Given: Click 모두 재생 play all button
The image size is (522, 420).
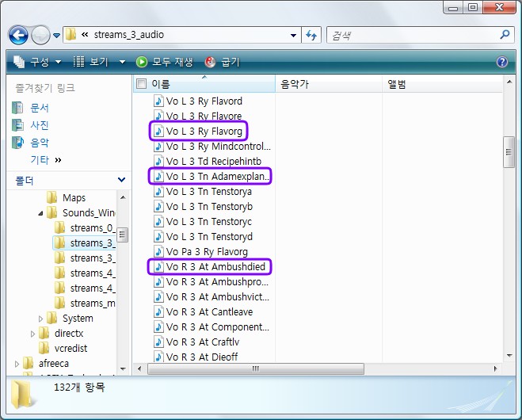Looking at the screenshot, I should coord(165,62).
